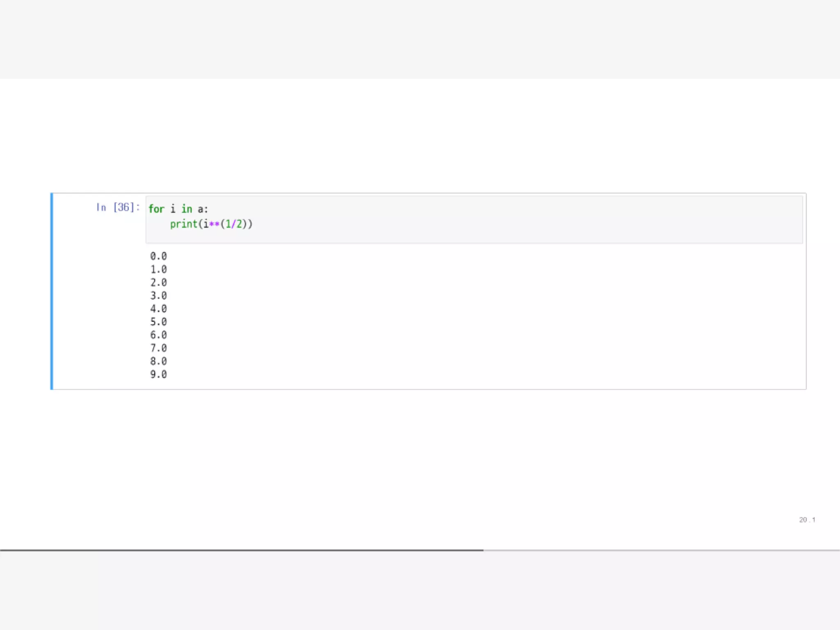
Task: Click output line 1.0
Action: (x=158, y=269)
